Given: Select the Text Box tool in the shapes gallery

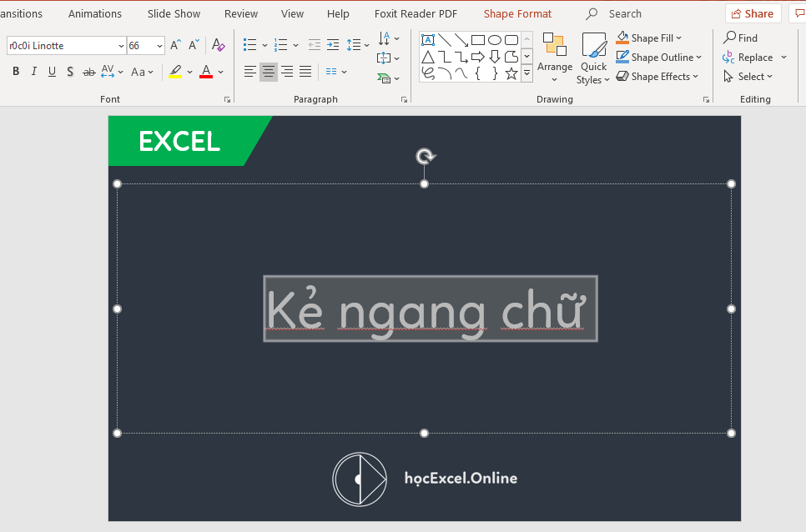Looking at the screenshot, I should click(427, 39).
